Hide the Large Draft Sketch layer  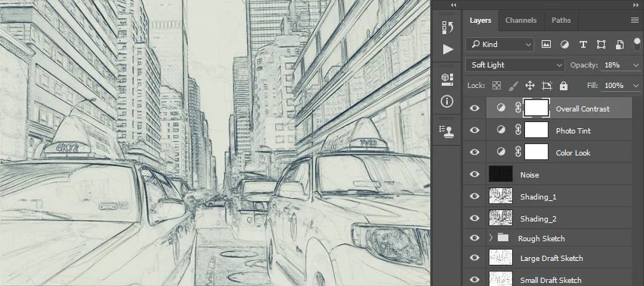tap(474, 258)
